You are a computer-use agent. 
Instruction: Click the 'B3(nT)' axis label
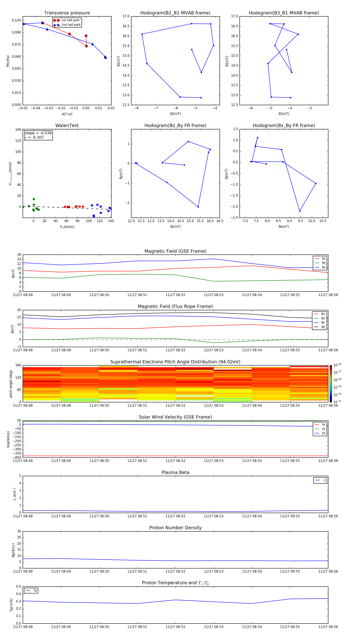pos(284,114)
